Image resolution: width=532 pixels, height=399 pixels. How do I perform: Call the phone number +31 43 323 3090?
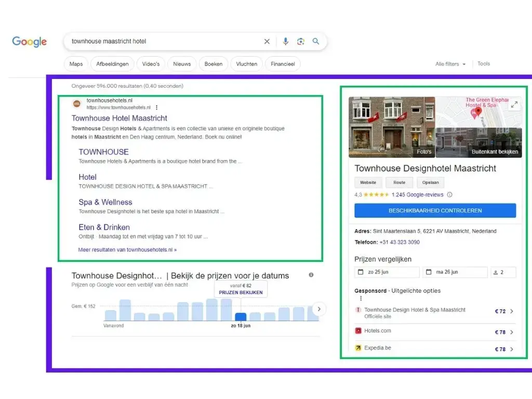[x=400, y=242]
